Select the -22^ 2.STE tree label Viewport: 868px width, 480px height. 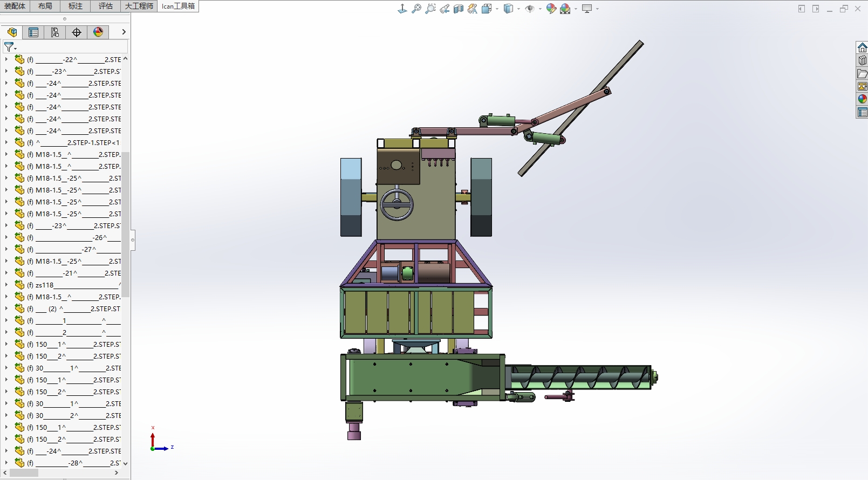(x=74, y=59)
